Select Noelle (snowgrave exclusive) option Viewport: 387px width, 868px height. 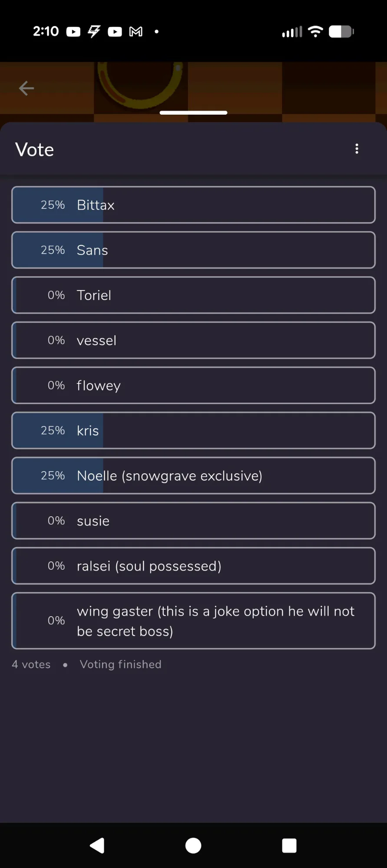pyautogui.click(x=193, y=476)
